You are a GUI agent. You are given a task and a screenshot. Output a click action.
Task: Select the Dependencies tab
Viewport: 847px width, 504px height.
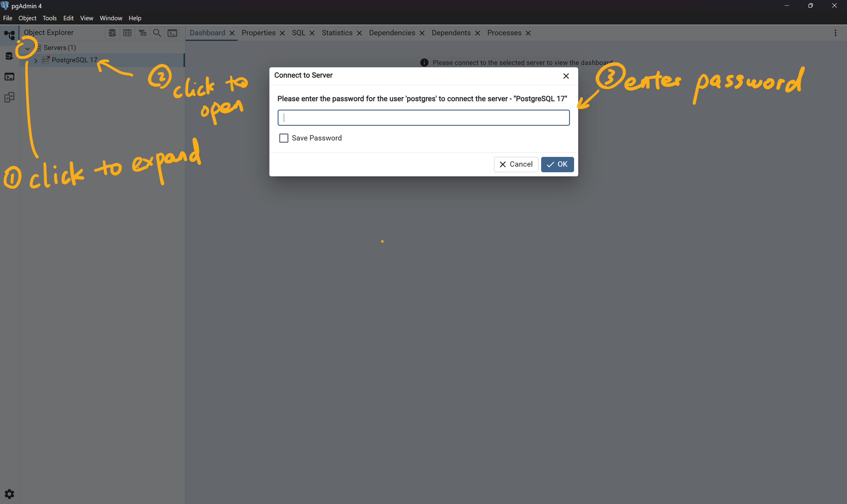coord(392,33)
